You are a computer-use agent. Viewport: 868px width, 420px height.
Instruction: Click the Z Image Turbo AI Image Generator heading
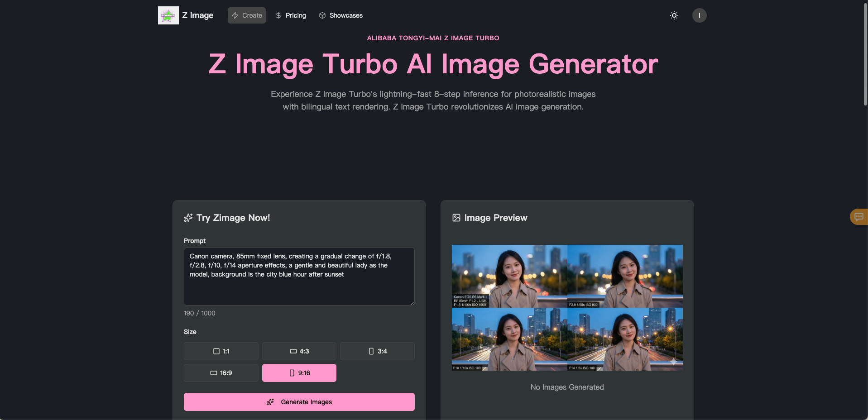(433, 64)
